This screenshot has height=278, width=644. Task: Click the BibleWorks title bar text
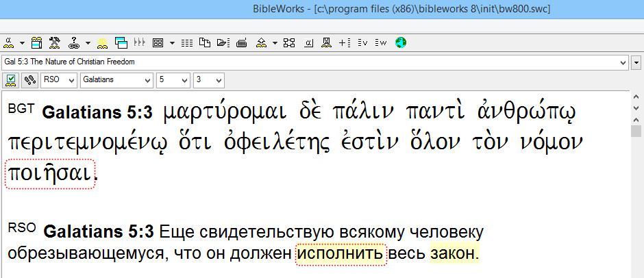tap(401, 9)
